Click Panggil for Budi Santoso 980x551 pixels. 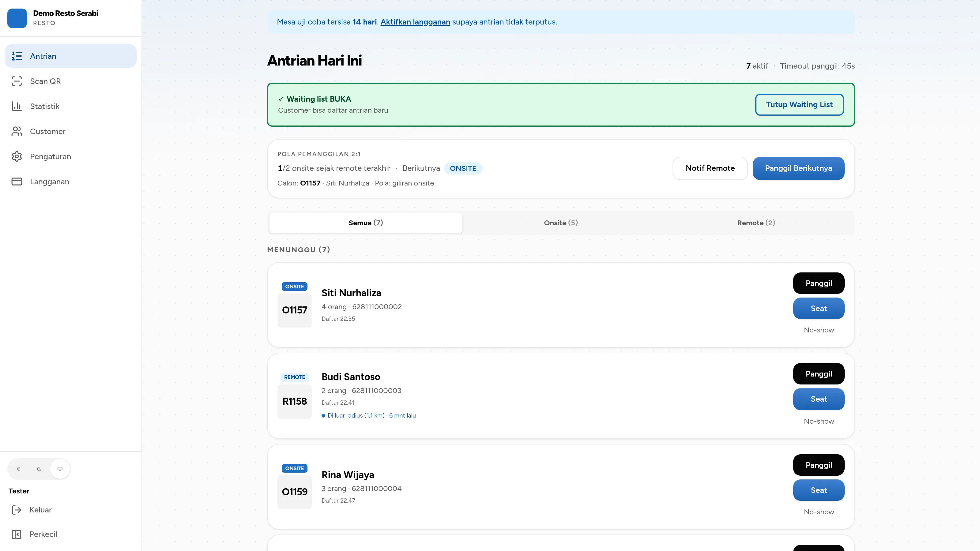tap(819, 374)
